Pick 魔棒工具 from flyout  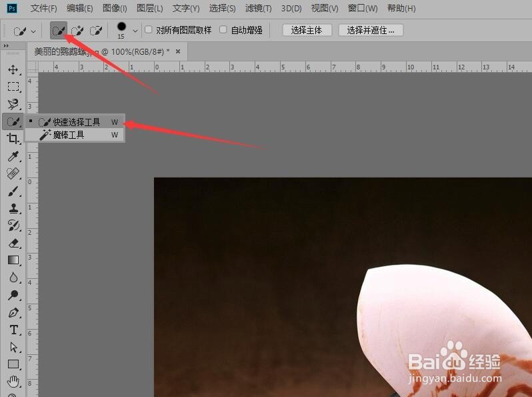[x=75, y=135]
